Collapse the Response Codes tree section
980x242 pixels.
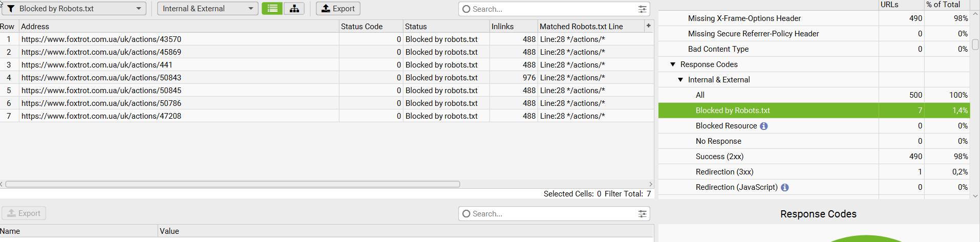[x=673, y=64]
